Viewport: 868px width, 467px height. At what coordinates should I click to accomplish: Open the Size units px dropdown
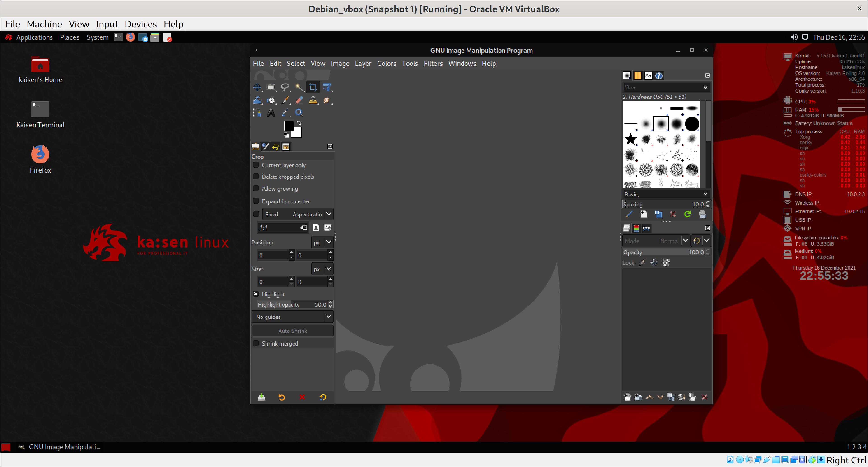(322, 269)
